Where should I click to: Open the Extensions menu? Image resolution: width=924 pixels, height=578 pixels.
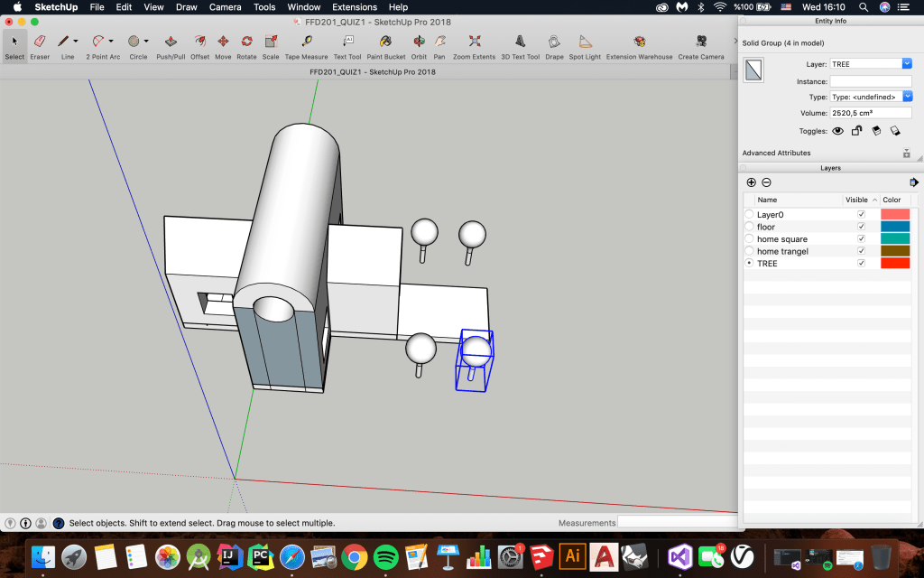(355, 7)
